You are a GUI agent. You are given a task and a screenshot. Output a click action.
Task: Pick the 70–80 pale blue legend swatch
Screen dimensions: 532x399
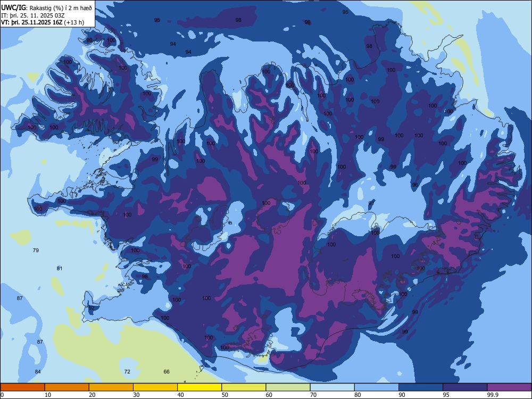click(332, 387)
